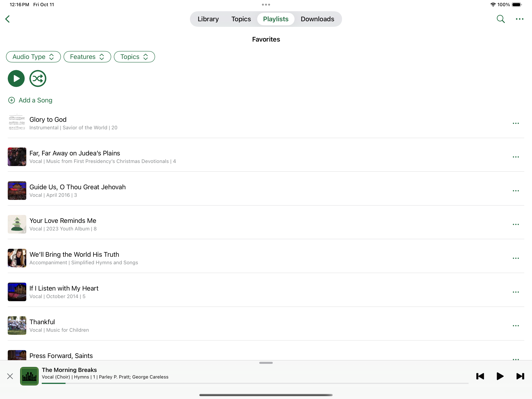Play Your Love Reminds Me
The height and width of the screenshot is (399, 532).
click(266, 224)
